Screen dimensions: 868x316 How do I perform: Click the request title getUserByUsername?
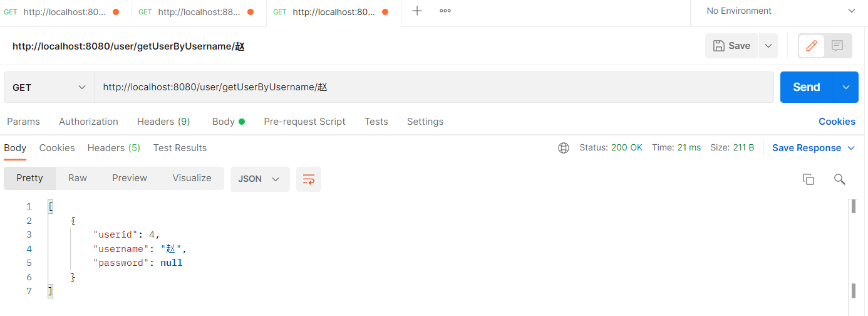pyautogui.click(x=128, y=46)
